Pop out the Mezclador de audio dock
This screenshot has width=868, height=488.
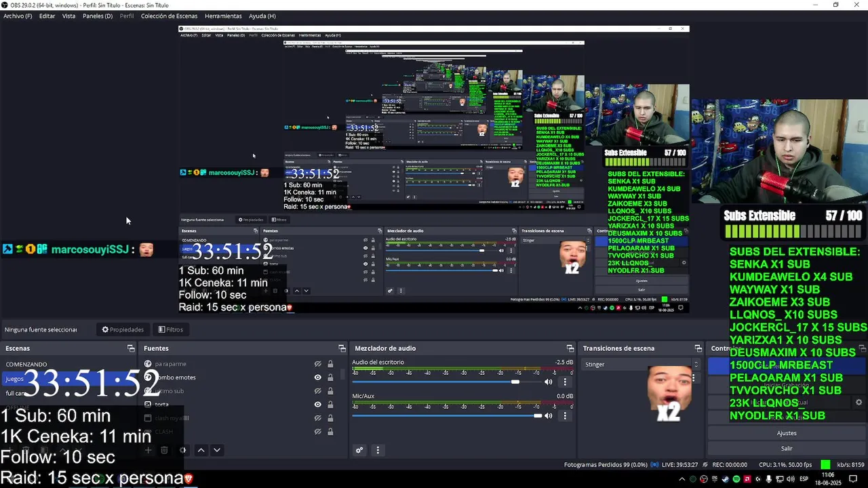point(570,348)
